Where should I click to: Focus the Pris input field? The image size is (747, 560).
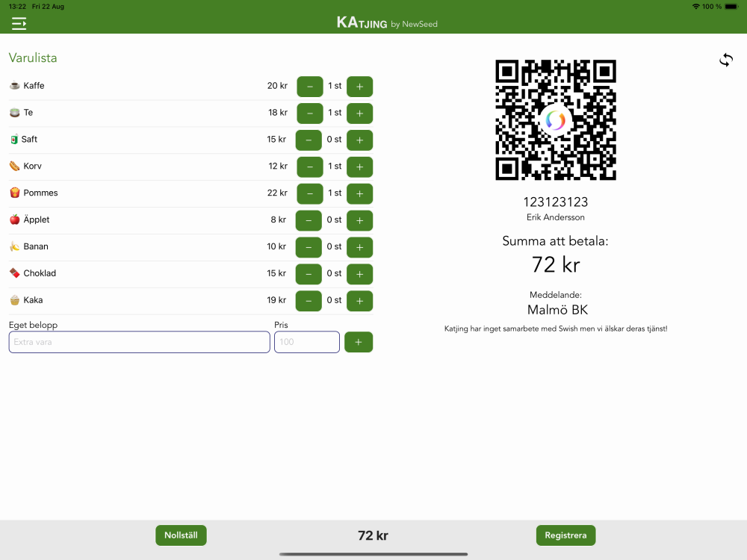point(307,342)
